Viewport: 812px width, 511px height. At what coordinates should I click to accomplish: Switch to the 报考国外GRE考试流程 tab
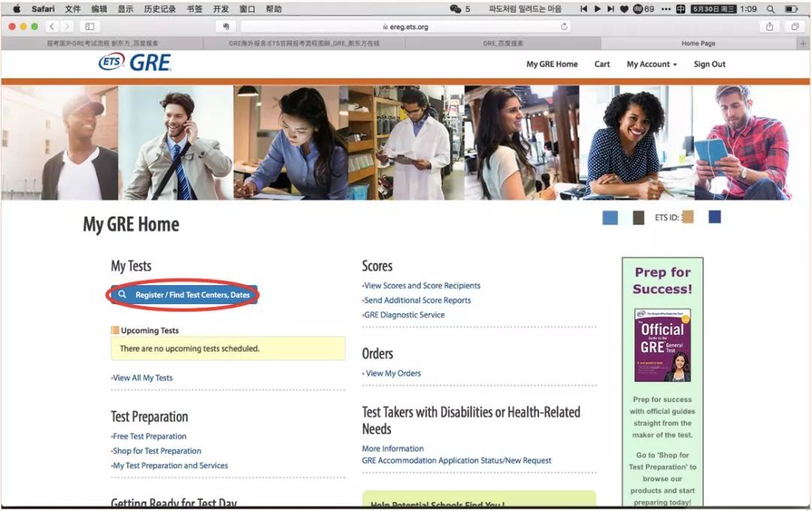102,44
